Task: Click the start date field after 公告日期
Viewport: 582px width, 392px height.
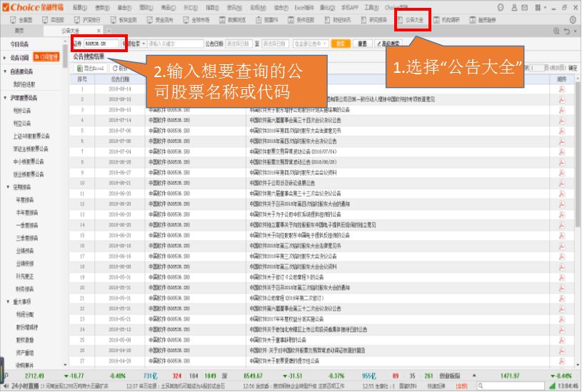Action: [239, 44]
